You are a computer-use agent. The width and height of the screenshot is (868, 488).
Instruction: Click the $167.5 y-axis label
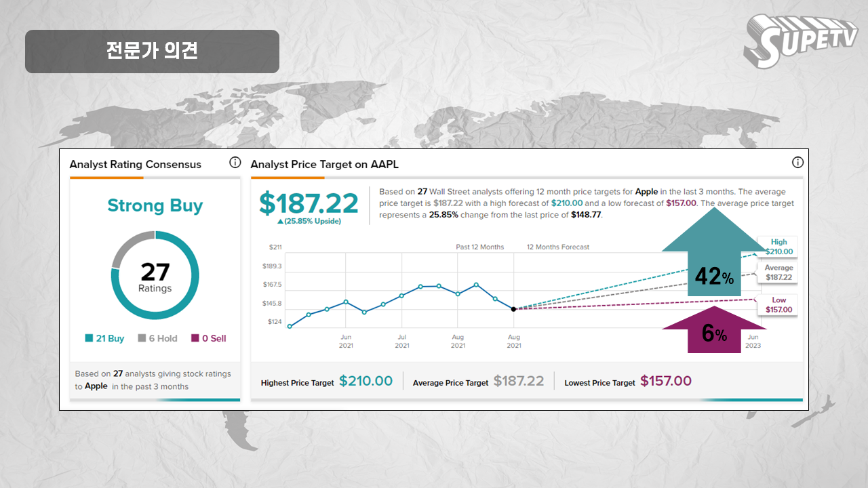(272, 285)
